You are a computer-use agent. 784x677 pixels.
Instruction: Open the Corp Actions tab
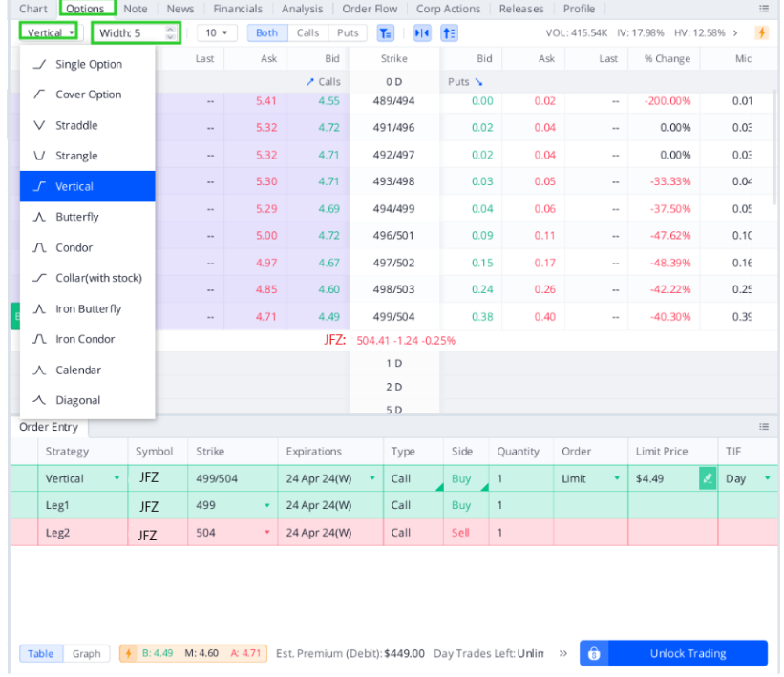[x=448, y=9]
